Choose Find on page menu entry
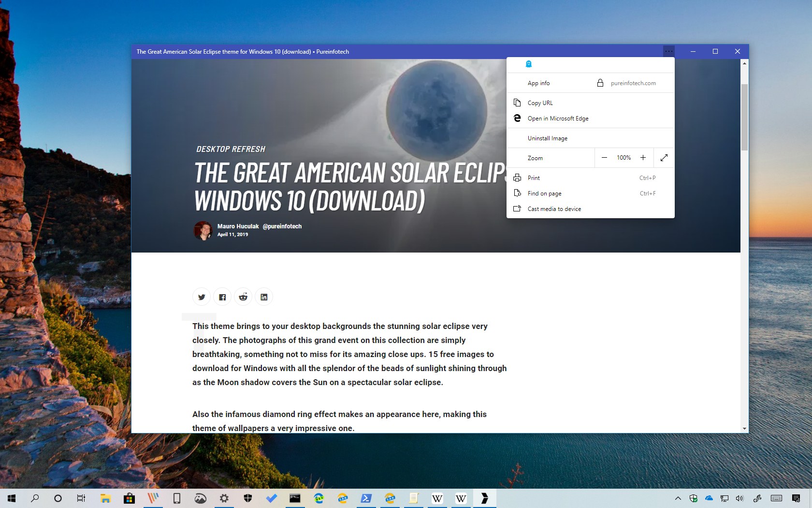 pyautogui.click(x=591, y=193)
